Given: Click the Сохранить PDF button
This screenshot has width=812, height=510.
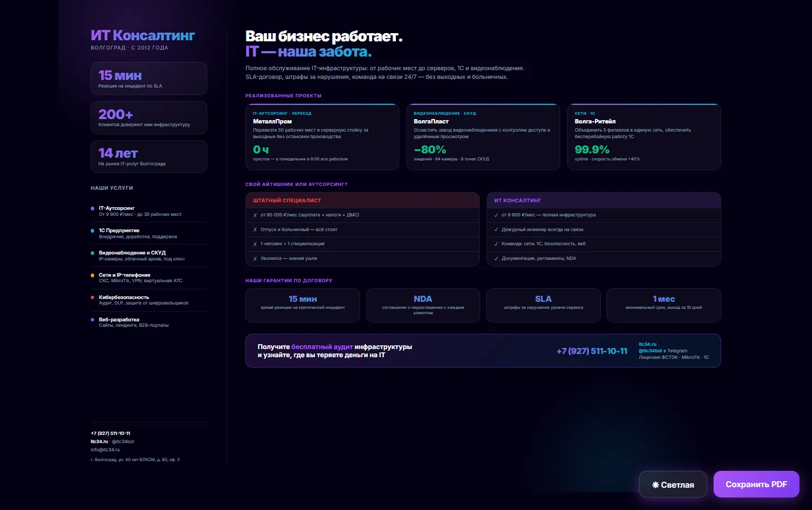Looking at the screenshot, I should (757, 484).
